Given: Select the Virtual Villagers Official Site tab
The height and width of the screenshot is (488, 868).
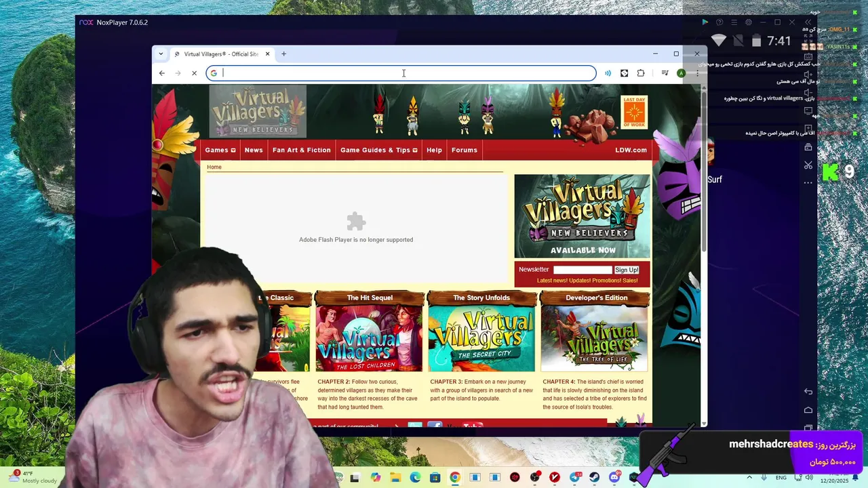Looking at the screenshot, I should point(221,54).
